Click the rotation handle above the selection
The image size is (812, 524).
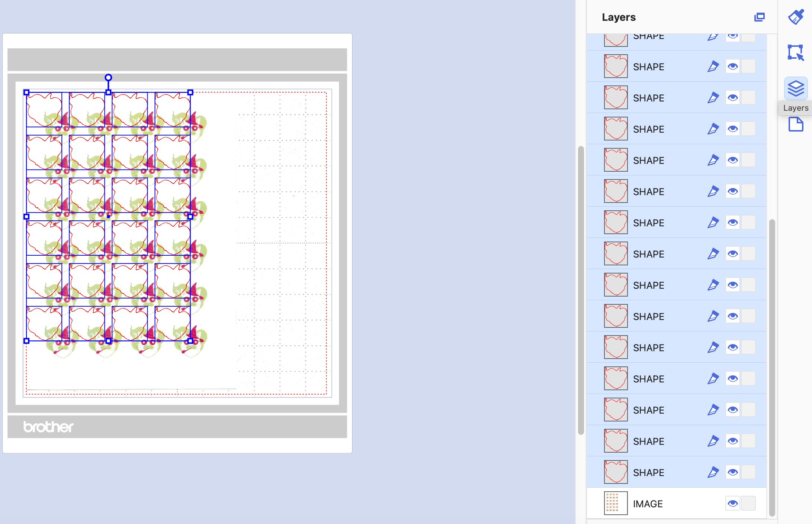tap(108, 78)
